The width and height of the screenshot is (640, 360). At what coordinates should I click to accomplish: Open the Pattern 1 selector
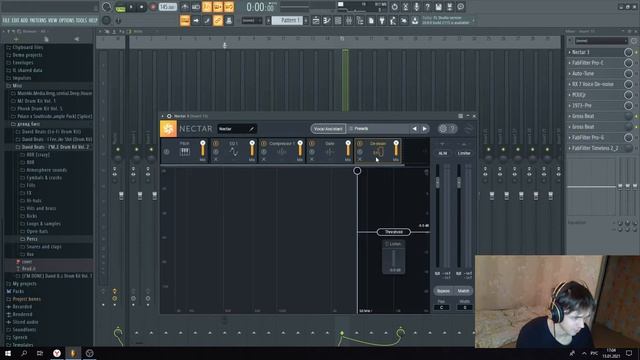[x=287, y=20]
